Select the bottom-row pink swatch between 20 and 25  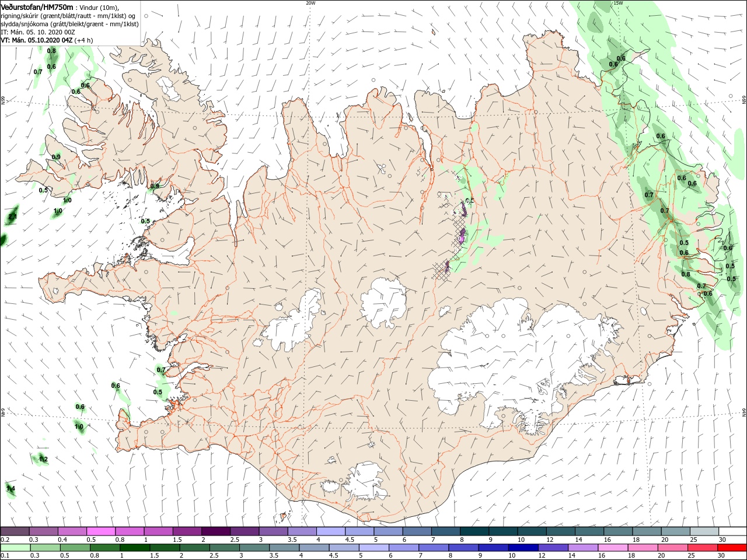(x=672, y=548)
